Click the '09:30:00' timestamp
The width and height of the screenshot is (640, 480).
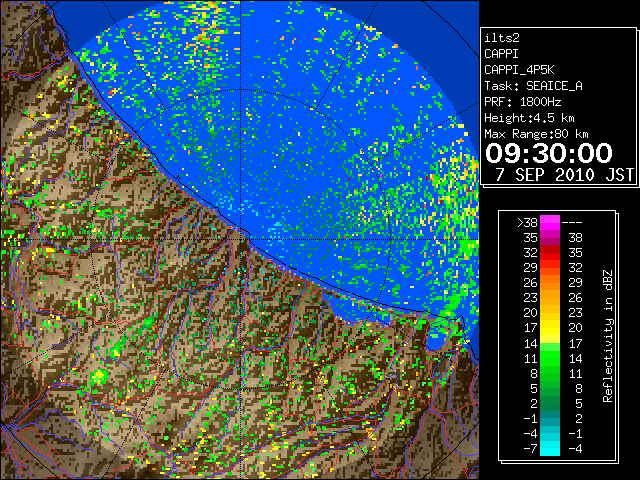(x=549, y=153)
